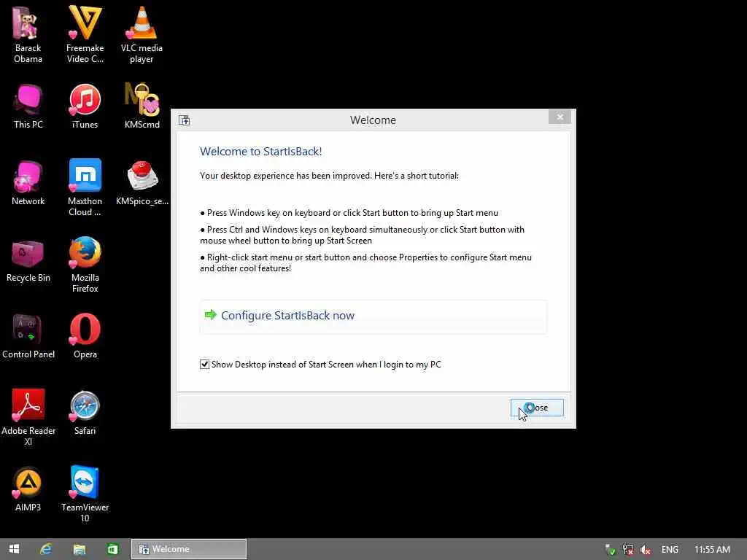Select the VLC media player icon

[x=142, y=34]
